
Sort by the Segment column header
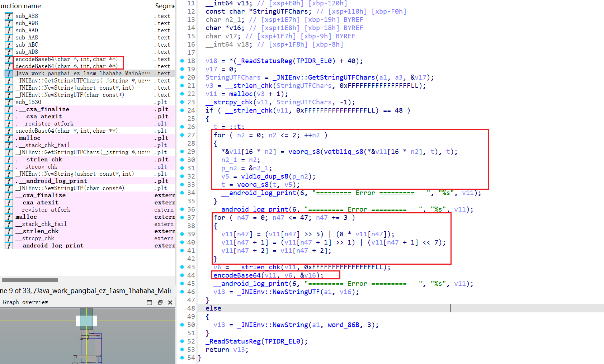(x=164, y=6)
